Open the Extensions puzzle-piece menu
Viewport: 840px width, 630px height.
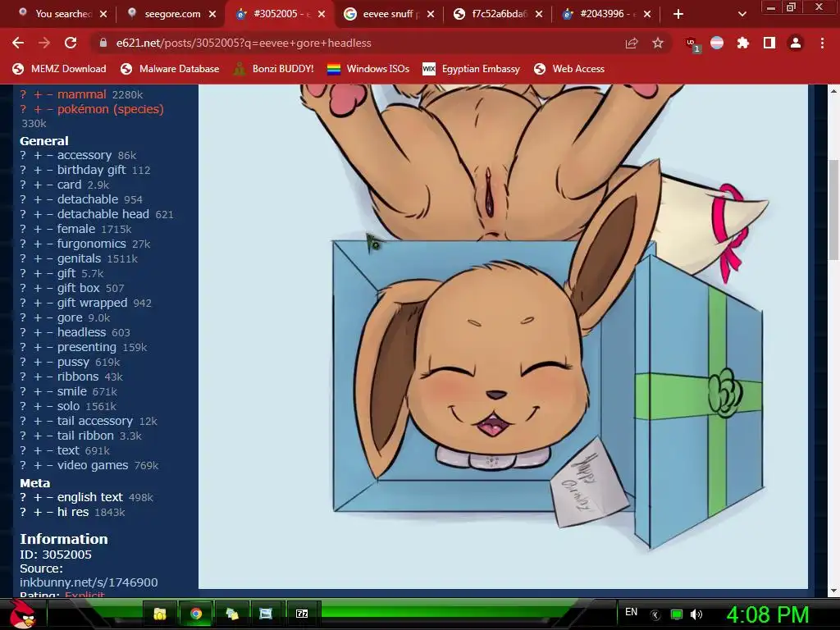tap(743, 43)
